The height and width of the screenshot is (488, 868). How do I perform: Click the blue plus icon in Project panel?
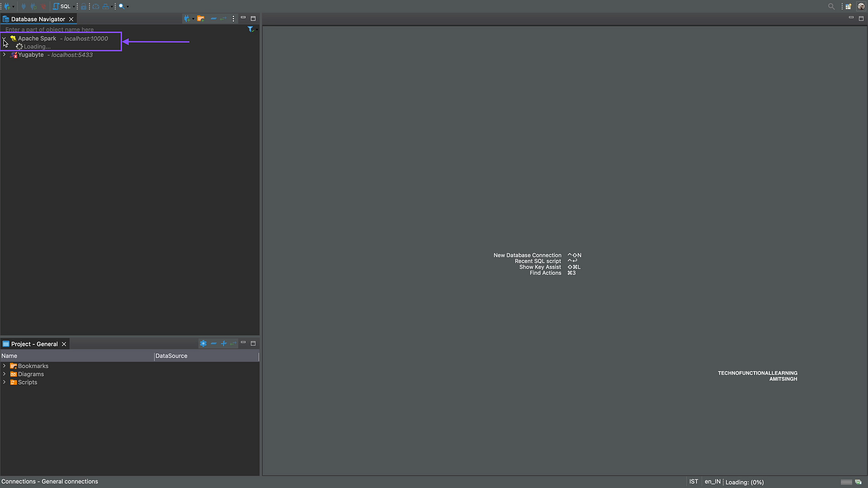(224, 344)
